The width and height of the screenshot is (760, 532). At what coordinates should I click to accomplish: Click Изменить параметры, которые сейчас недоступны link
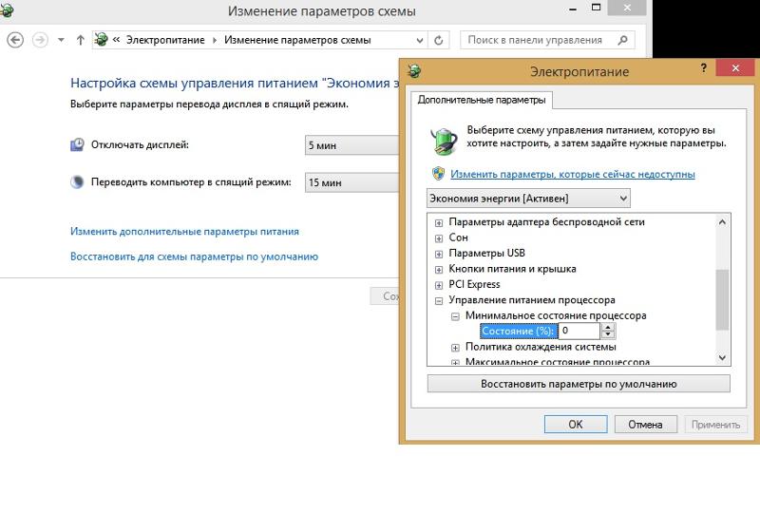point(573,174)
